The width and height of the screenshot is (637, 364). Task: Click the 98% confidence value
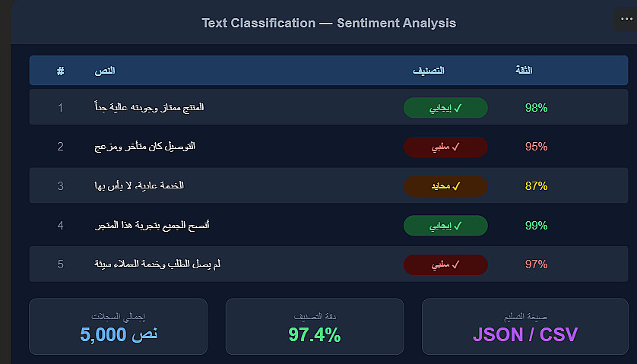[536, 108]
